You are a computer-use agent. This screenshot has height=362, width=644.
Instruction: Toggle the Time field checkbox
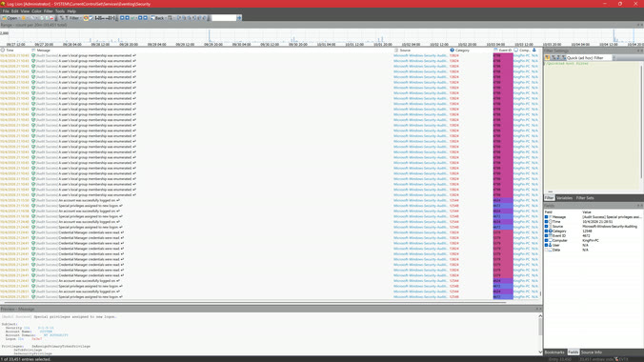point(546,221)
